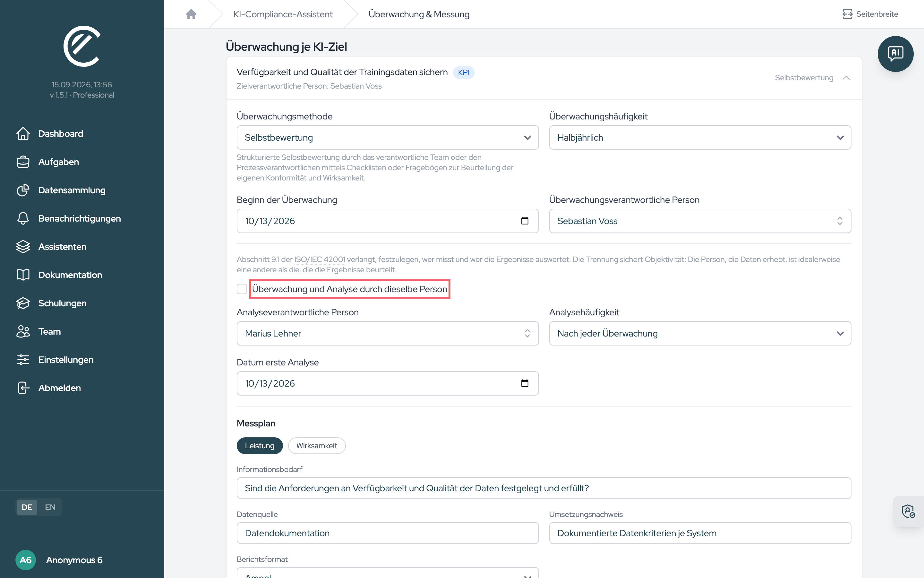This screenshot has height=578, width=924.
Task: Open the Überwachungshäufigkeit dropdown
Action: [700, 138]
